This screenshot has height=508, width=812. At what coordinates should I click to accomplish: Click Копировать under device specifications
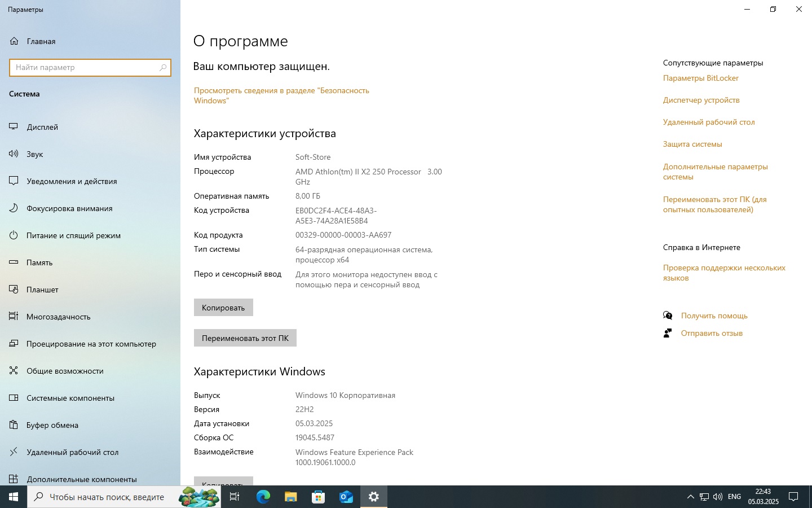[223, 308]
